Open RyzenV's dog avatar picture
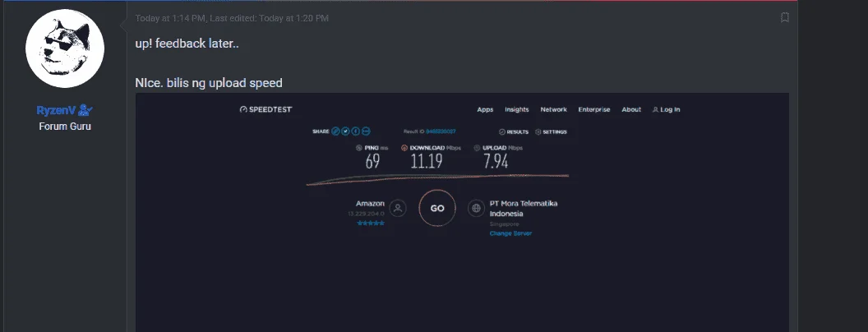 65,48
